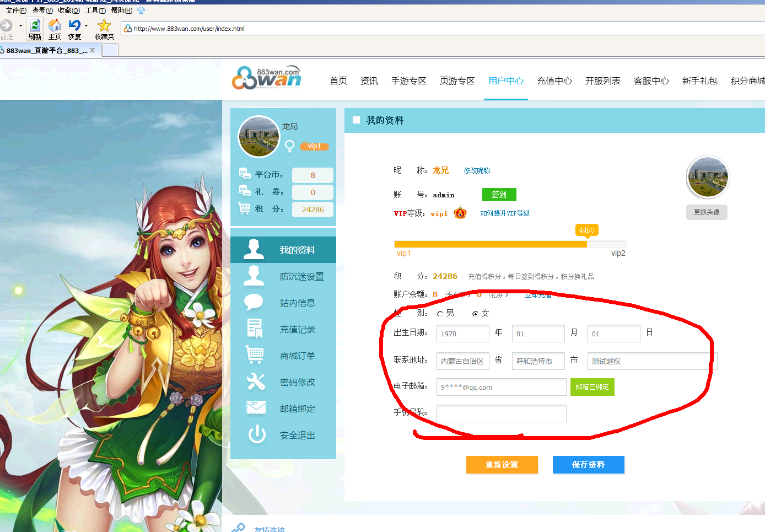The image size is (765, 532).
Task: Open the 如何提升VIP等级 link
Action: [505, 213]
